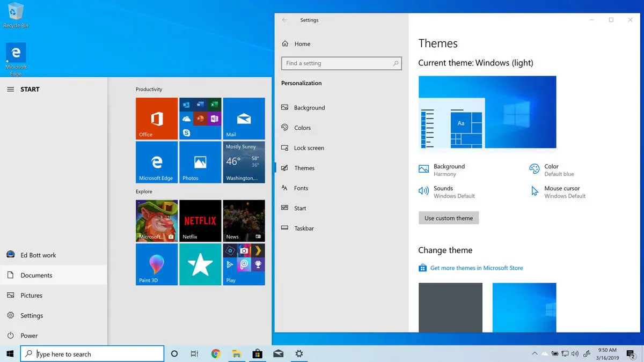Open the Photos tile

pyautogui.click(x=200, y=162)
